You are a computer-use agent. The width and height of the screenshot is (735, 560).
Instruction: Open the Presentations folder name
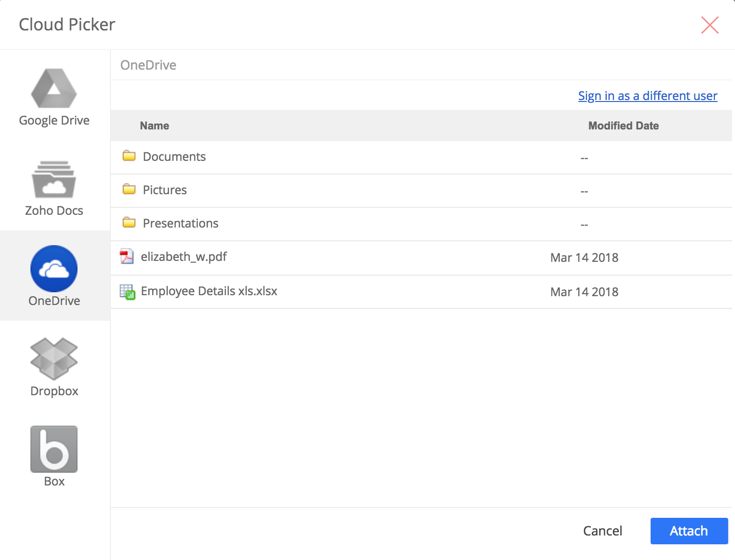(x=181, y=224)
